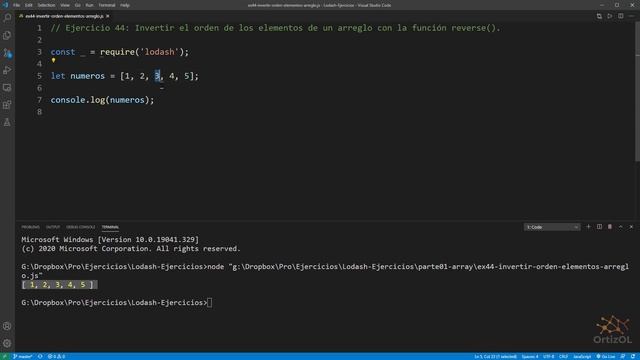Open the Selection menu
The height and width of the screenshot is (360, 640).
tap(46, 5)
